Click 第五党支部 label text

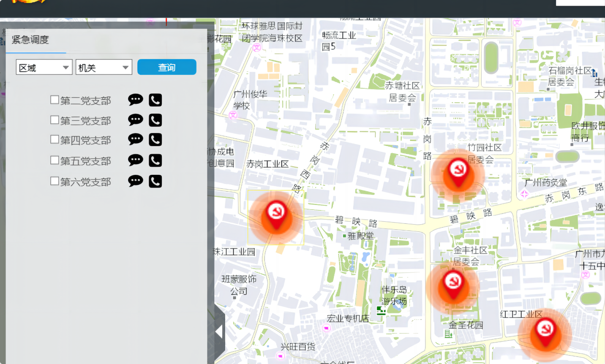point(86,161)
